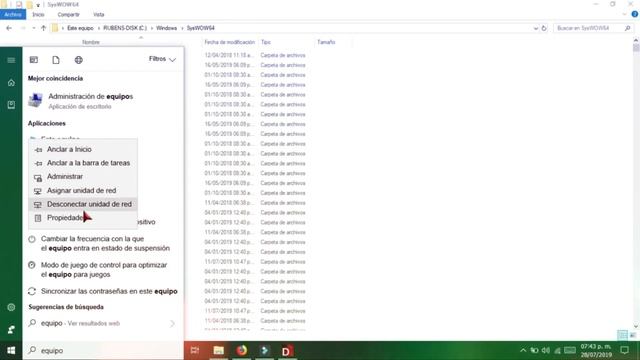This screenshot has height=360, width=640.
Task: Filter search results by Web globe icon
Action: point(78,60)
